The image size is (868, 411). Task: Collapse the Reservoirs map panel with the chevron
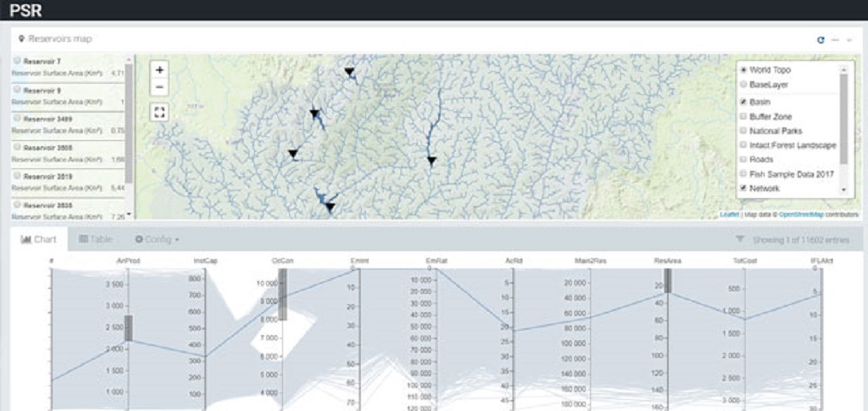tap(848, 40)
